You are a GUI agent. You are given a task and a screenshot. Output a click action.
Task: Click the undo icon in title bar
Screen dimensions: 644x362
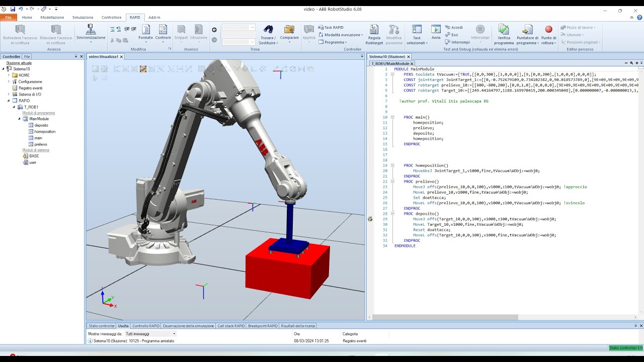(x=21, y=9)
